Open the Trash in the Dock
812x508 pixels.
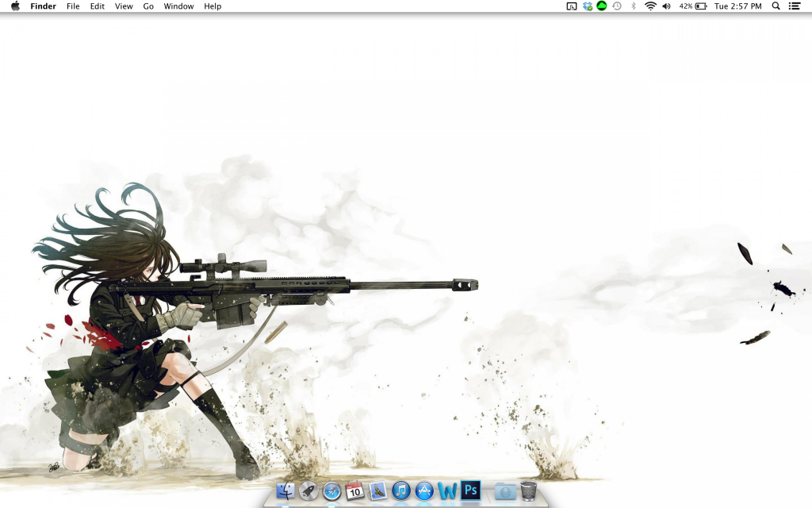529,491
